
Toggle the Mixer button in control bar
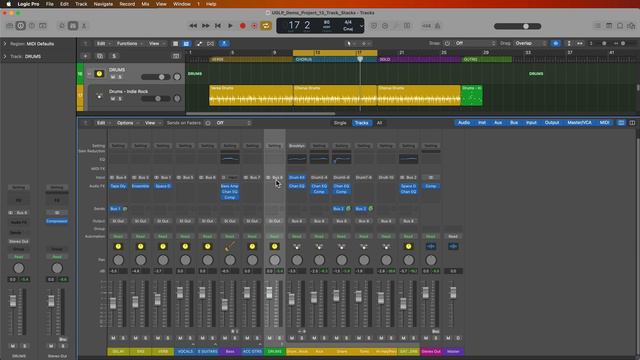point(73,26)
